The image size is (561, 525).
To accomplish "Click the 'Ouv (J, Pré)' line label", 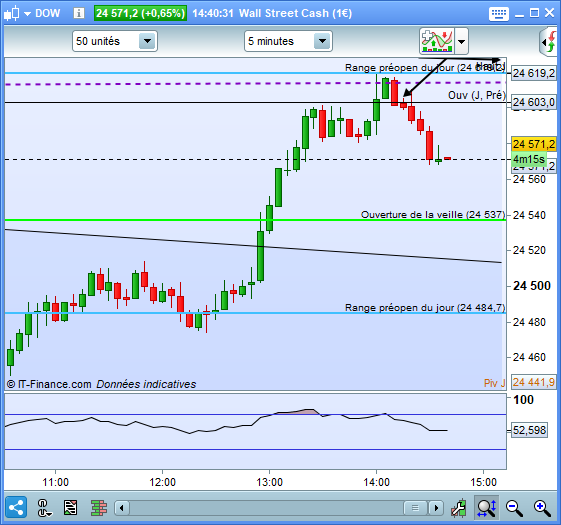I will point(477,95).
